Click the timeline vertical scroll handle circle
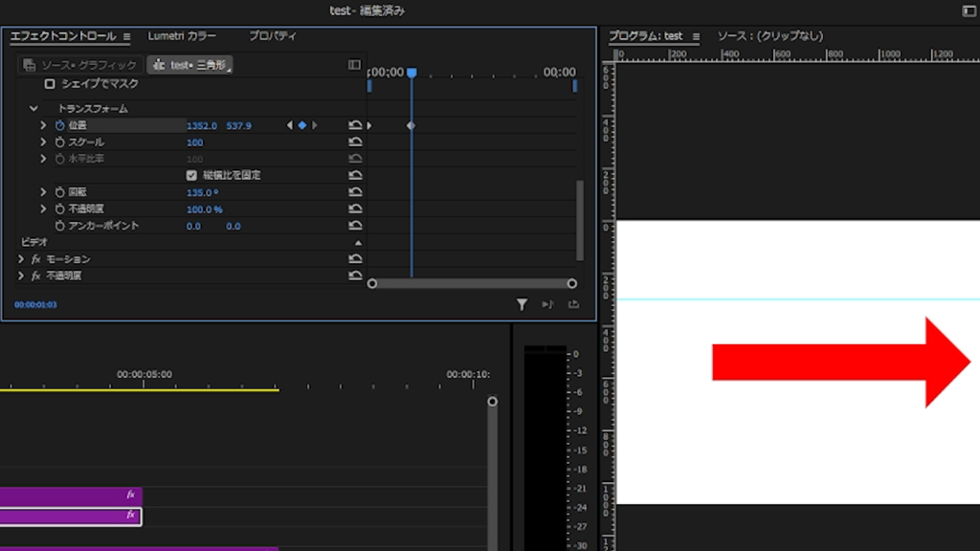980x551 pixels. coord(493,401)
